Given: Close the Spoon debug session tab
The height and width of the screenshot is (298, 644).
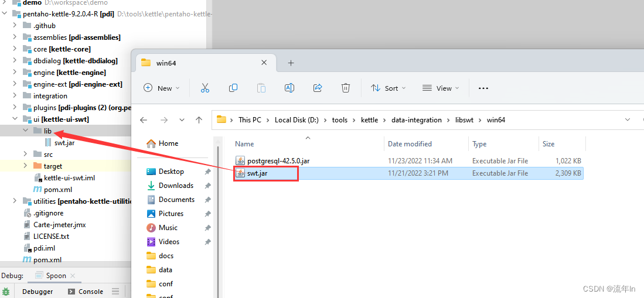Looking at the screenshot, I should 73,275.
